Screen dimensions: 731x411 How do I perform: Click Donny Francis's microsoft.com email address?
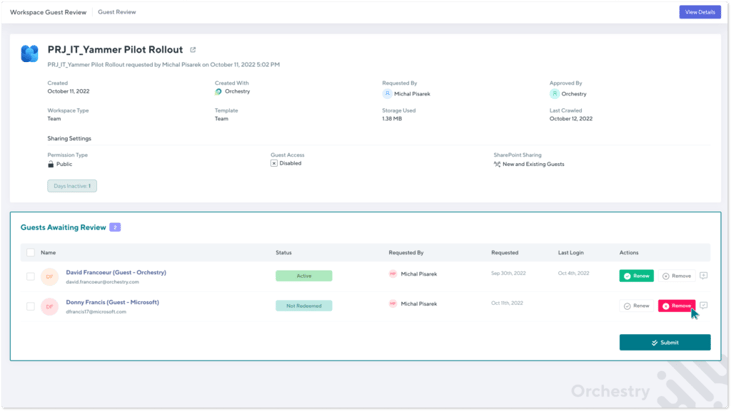96,312
